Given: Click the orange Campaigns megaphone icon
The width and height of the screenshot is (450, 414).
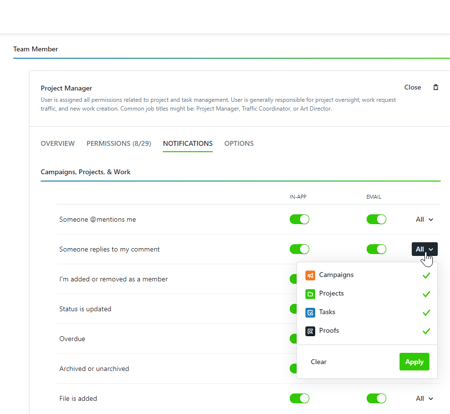Looking at the screenshot, I should 310,275.
